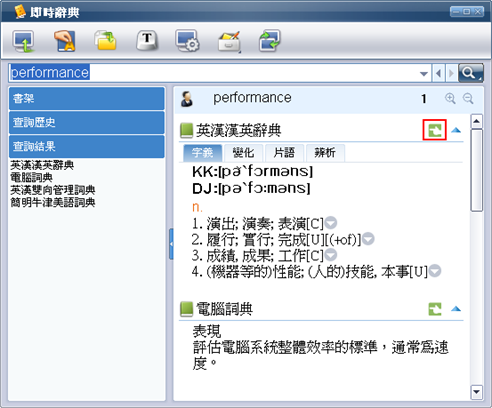Open the monitor with gear settings icon
The image size is (492, 408).
[x=187, y=41]
